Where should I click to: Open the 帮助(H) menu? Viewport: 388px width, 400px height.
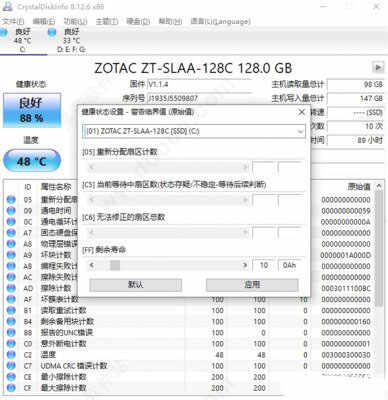[x=170, y=21]
